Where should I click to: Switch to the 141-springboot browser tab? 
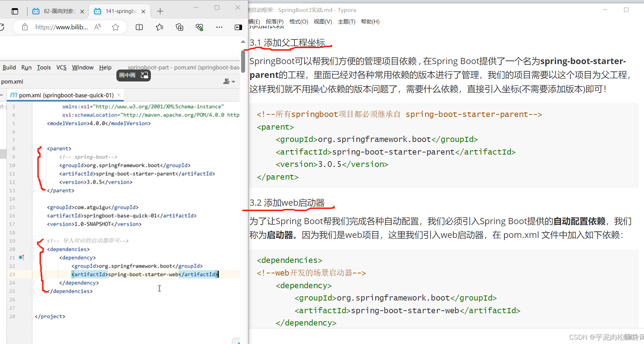pos(119,11)
